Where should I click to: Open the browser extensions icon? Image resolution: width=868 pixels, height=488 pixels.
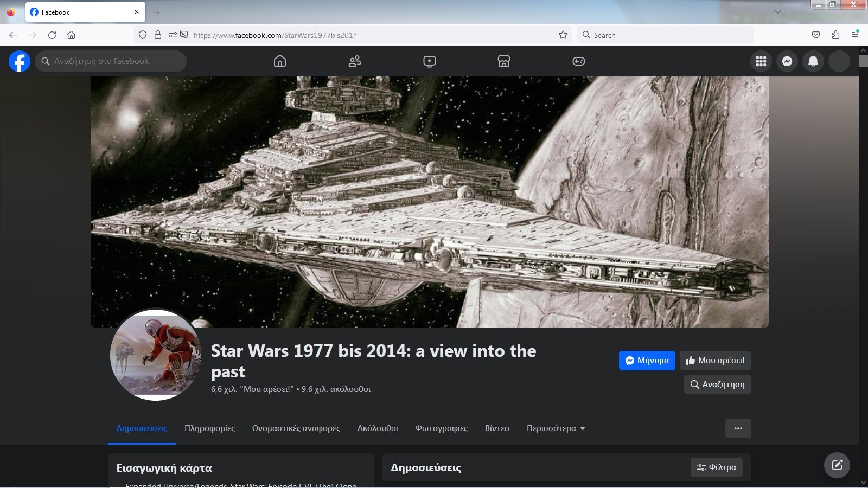click(x=835, y=35)
